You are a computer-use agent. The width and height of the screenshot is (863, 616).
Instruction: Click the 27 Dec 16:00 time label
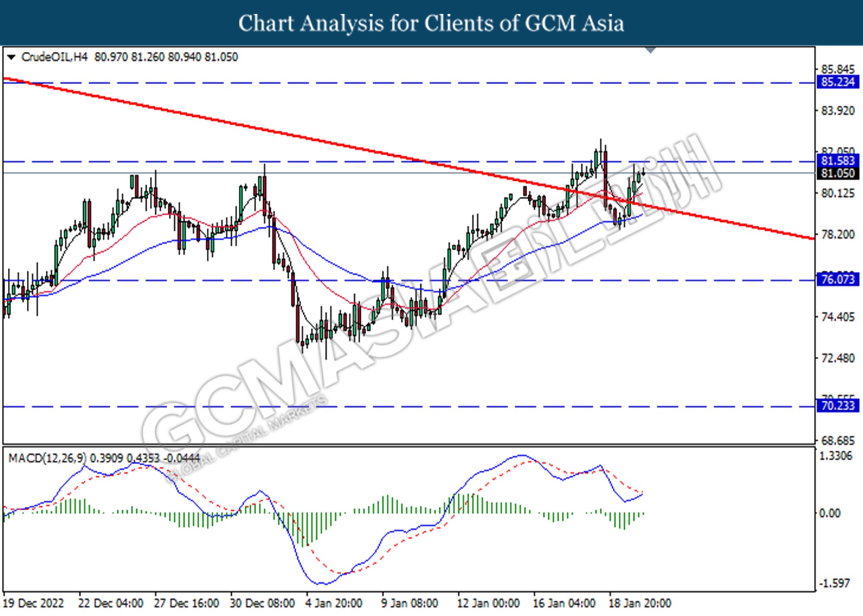coord(186,603)
